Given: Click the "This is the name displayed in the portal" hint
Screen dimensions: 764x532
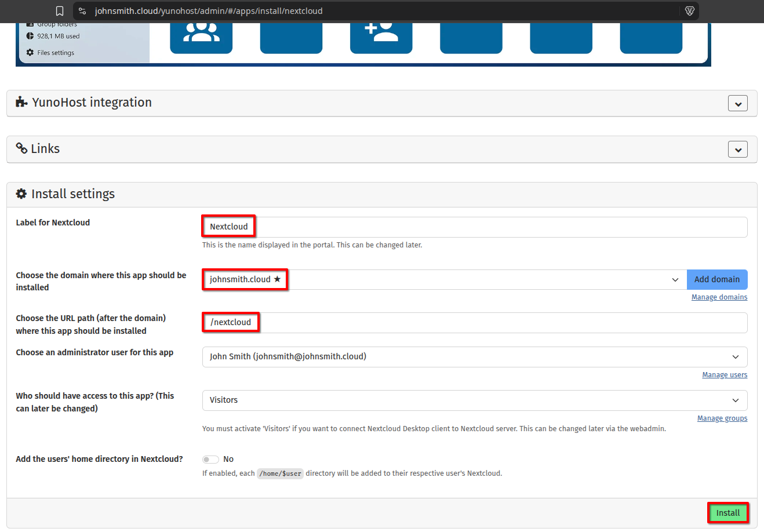Looking at the screenshot, I should 312,245.
